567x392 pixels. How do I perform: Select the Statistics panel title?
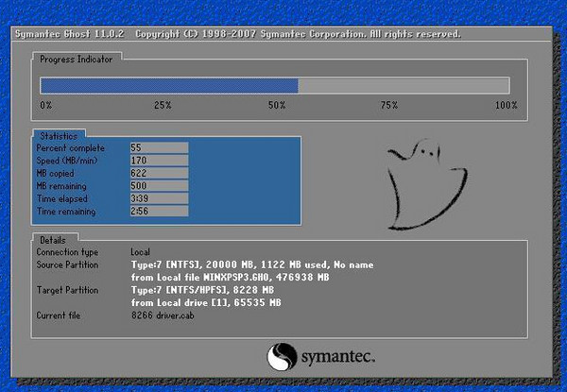pyautogui.click(x=59, y=136)
